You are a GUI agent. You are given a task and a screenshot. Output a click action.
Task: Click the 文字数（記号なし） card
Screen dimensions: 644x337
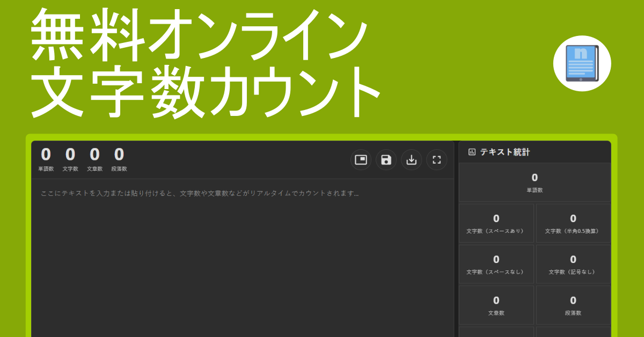(x=573, y=265)
